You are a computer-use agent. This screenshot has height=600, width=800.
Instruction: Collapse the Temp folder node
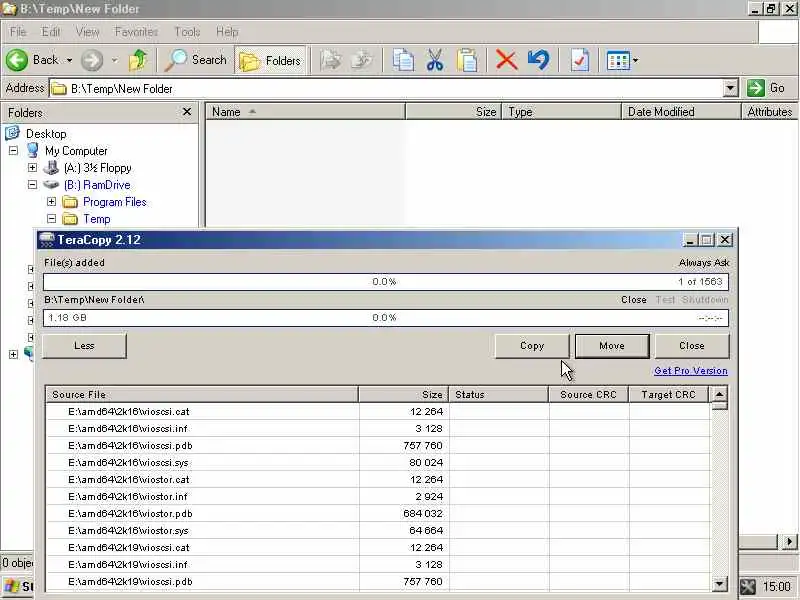51,219
